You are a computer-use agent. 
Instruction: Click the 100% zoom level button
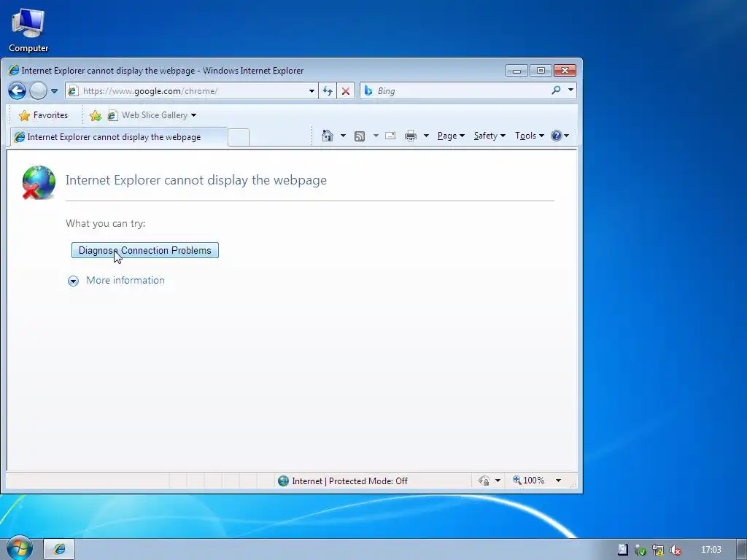[x=528, y=481]
